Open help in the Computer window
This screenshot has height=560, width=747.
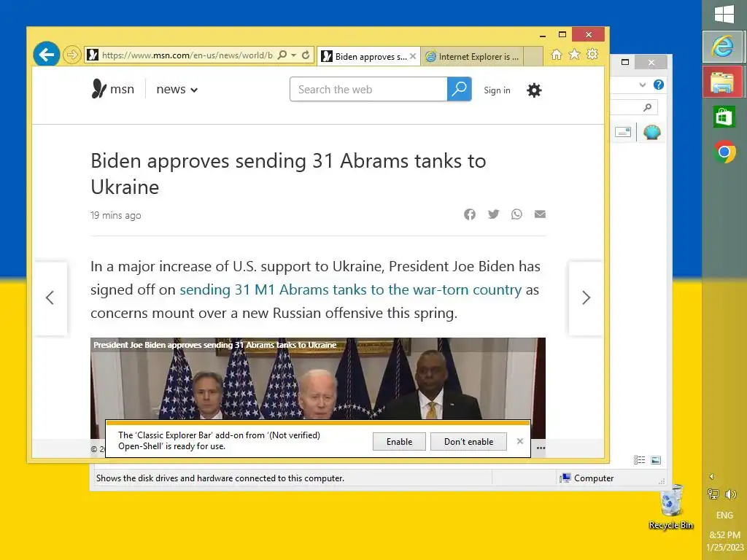[x=659, y=85]
